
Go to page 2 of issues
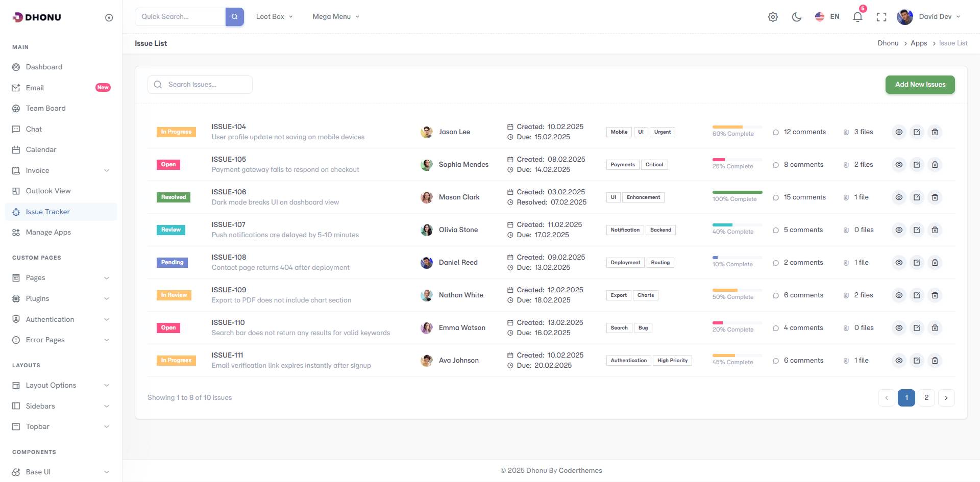(926, 398)
